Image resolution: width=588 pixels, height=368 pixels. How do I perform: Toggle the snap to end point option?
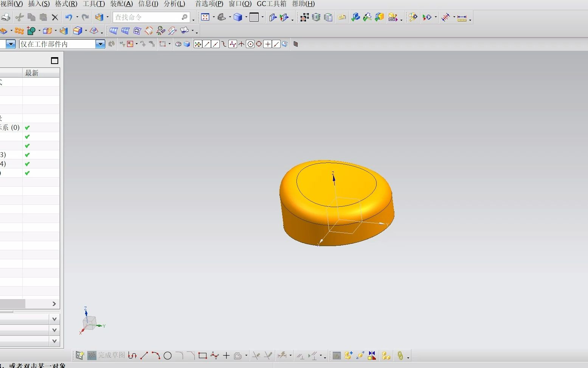pos(207,44)
